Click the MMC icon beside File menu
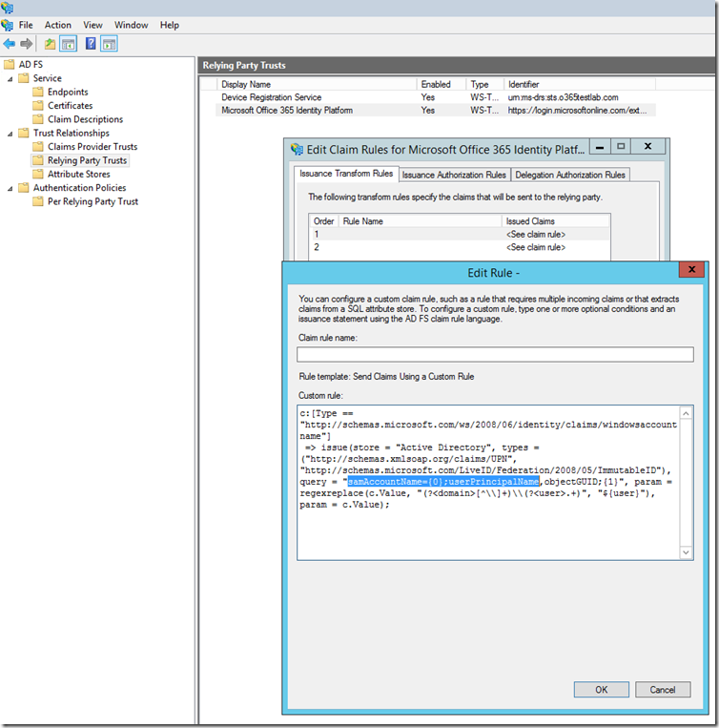 point(8,25)
